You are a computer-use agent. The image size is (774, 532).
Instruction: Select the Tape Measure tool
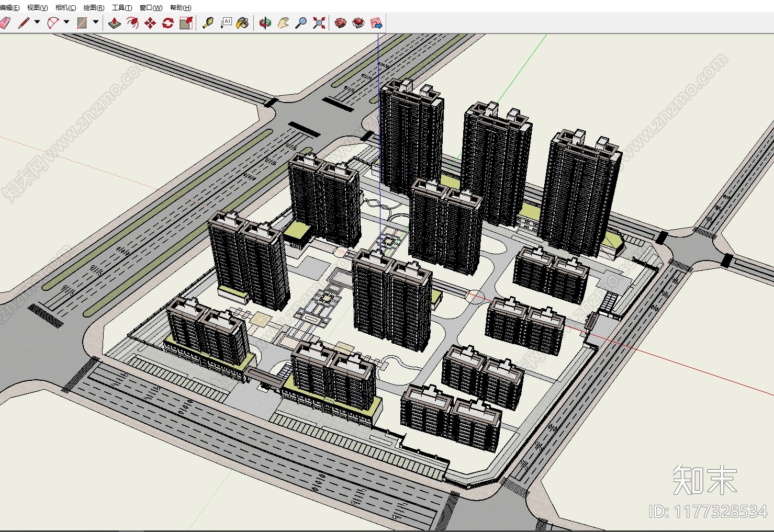click(208, 23)
